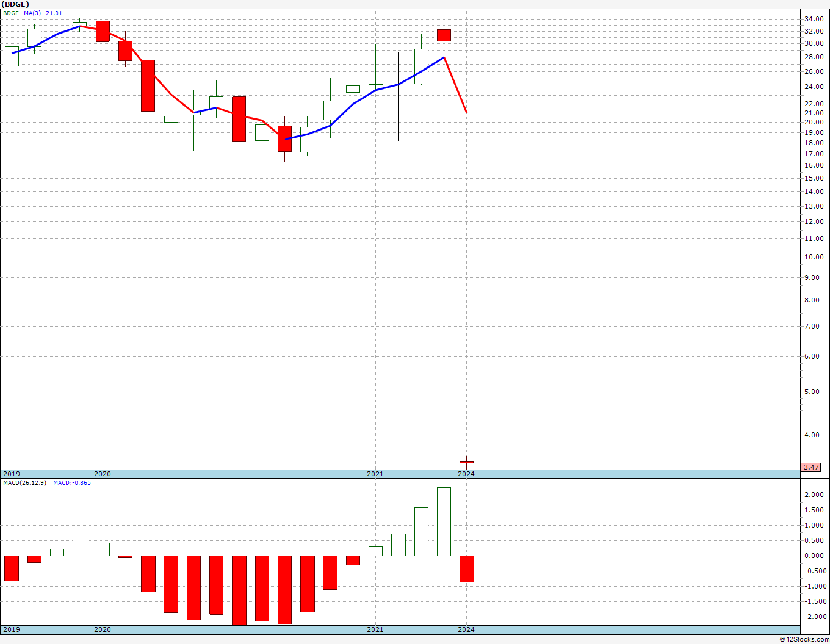Click 34.00 on the price axis

coord(813,19)
